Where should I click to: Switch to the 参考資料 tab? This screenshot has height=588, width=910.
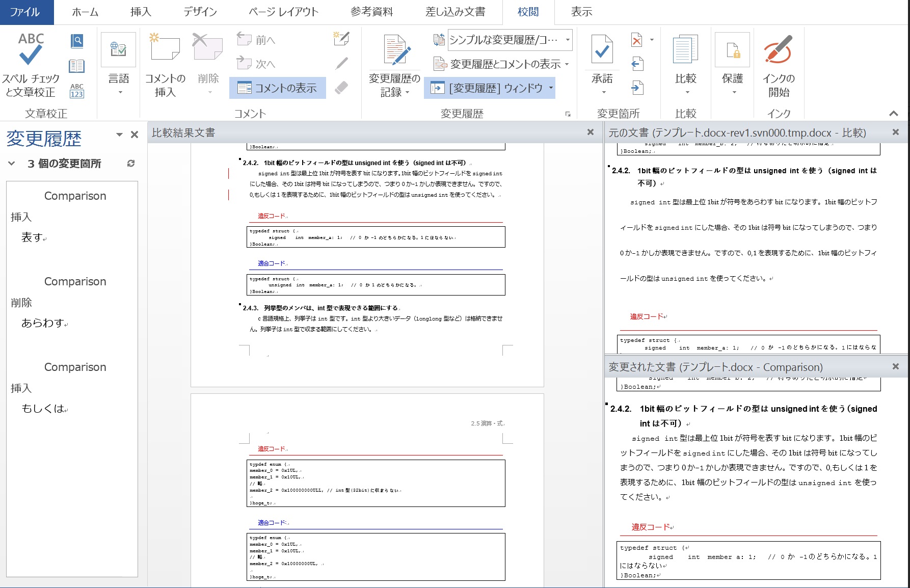372,12
